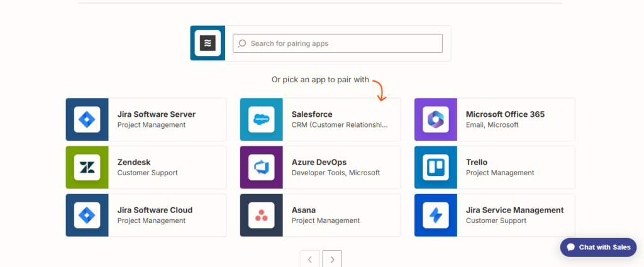Click Jira Service Management's 'Customer Support' text
The height and width of the screenshot is (267, 644).
pyautogui.click(x=496, y=221)
